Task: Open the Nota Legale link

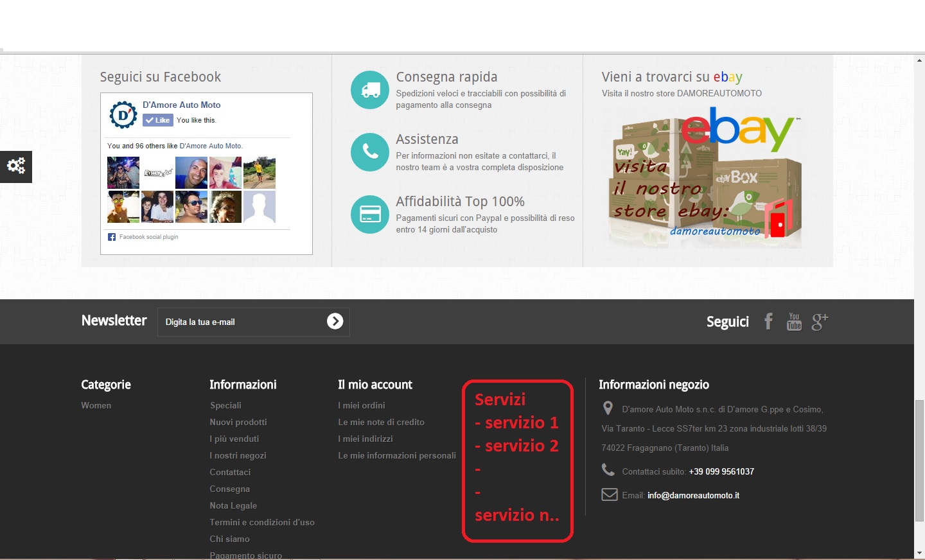Action: click(233, 505)
